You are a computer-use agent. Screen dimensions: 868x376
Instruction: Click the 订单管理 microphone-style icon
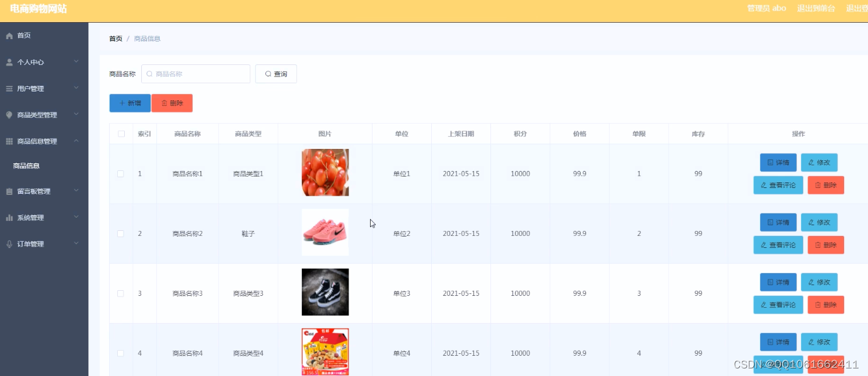[x=8, y=244]
